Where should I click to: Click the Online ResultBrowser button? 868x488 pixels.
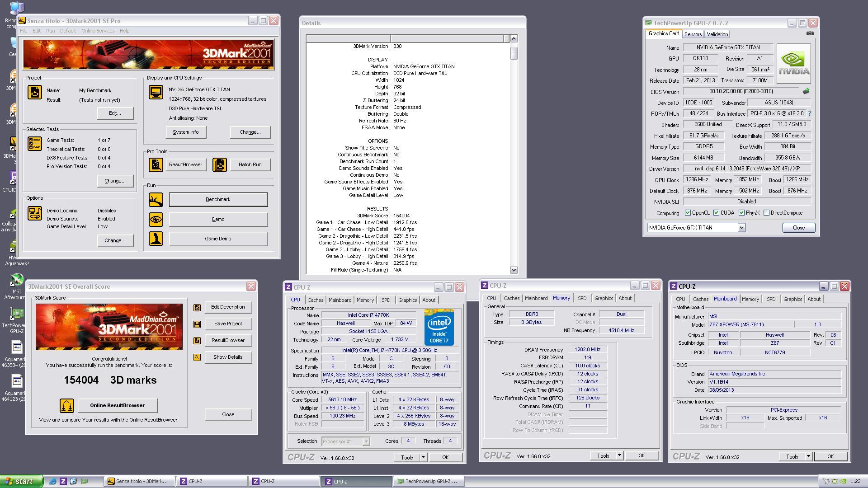[118, 405]
